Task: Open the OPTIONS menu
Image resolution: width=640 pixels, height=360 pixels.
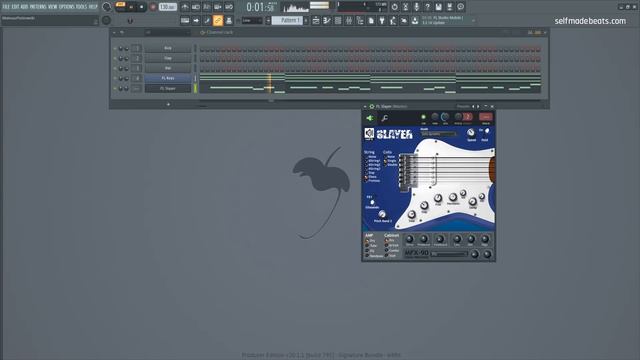Action: click(x=67, y=7)
